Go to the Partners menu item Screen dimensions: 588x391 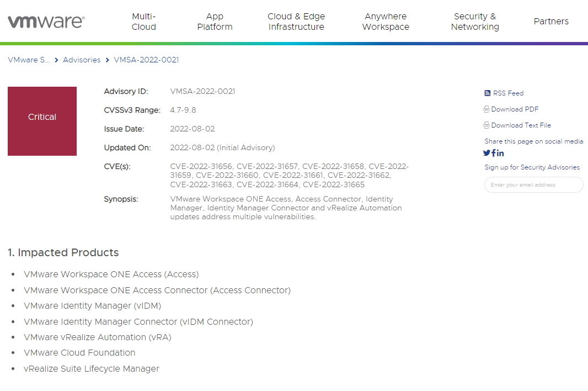551,22
